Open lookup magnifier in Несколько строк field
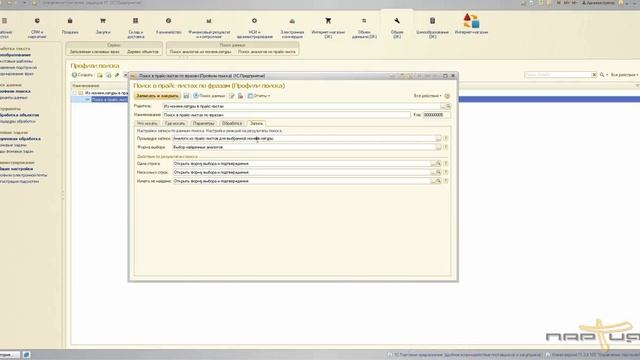 click(439, 172)
